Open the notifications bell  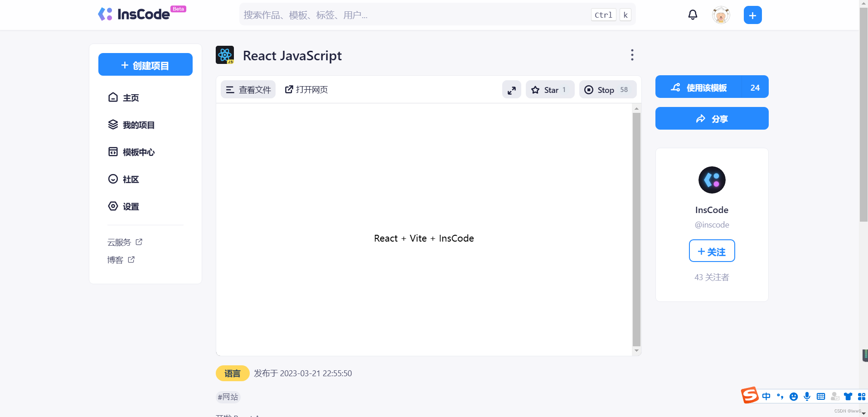pyautogui.click(x=693, y=15)
